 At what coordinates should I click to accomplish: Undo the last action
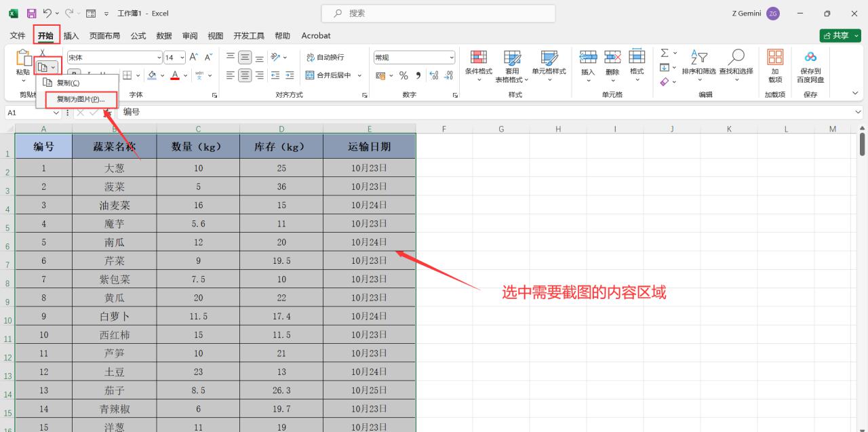(47, 14)
